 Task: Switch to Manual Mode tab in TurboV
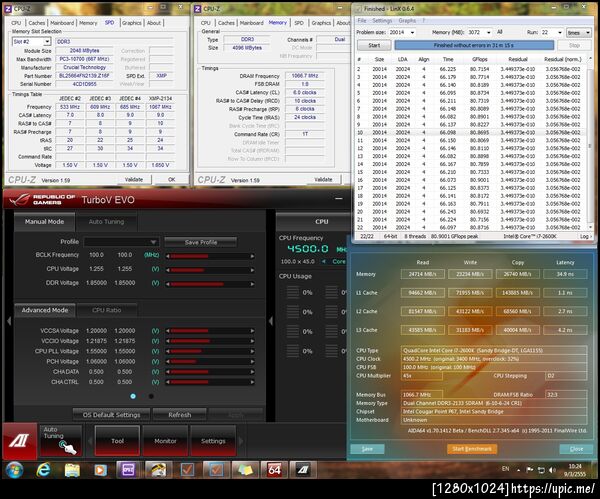point(44,222)
